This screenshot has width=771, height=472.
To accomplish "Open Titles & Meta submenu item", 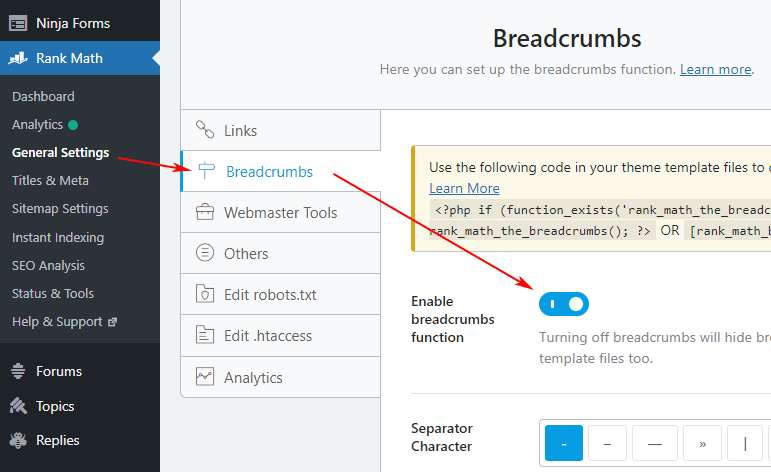I will (x=50, y=180).
